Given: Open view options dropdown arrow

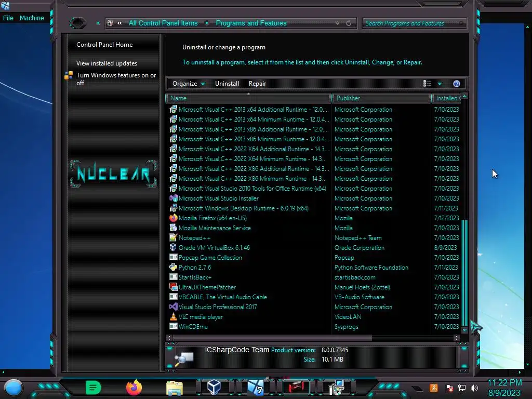Looking at the screenshot, I should point(440,84).
